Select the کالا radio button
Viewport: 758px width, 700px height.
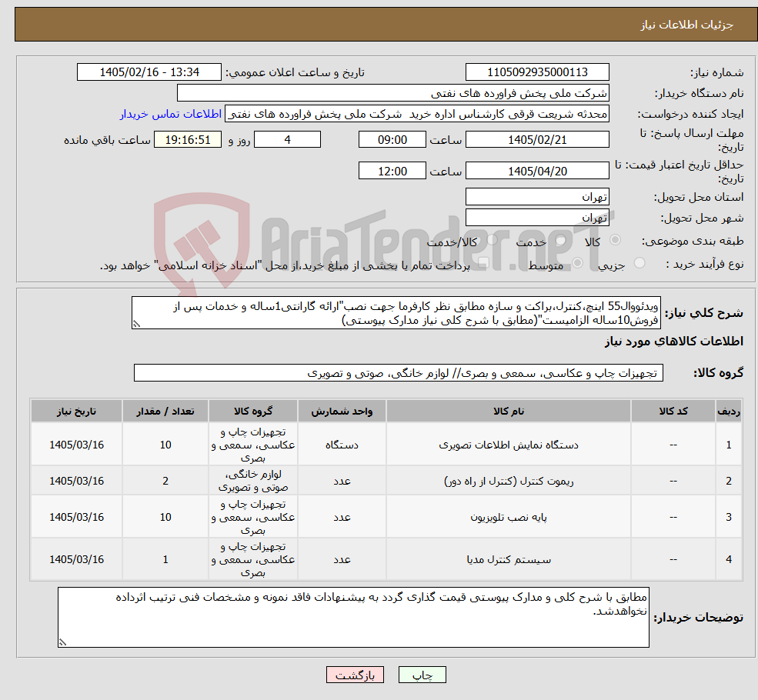coord(616,240)
